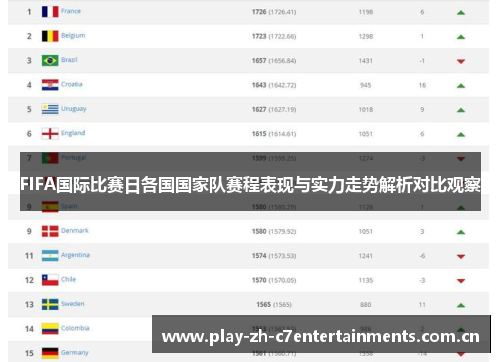This screenshot has width=500, height=362.
Task: Select Croatia's points value 1643 (1642.72)
Action: point(274,85)
